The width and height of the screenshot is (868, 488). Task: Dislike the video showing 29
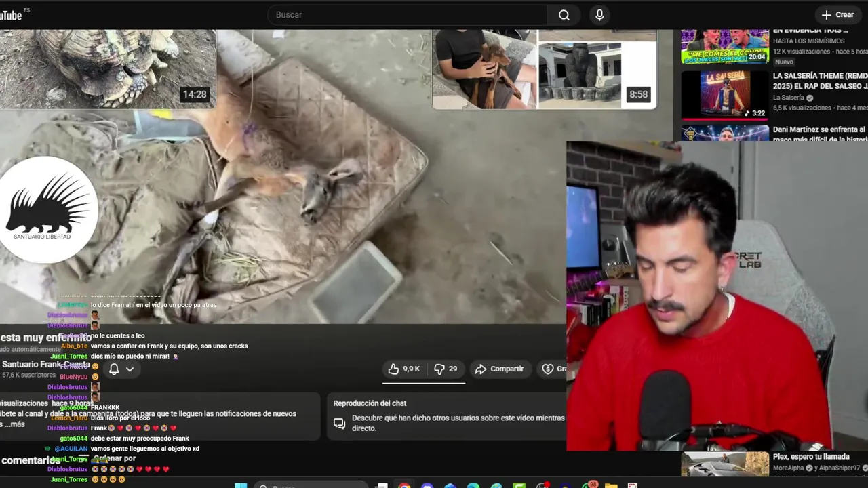pos(446,369)
